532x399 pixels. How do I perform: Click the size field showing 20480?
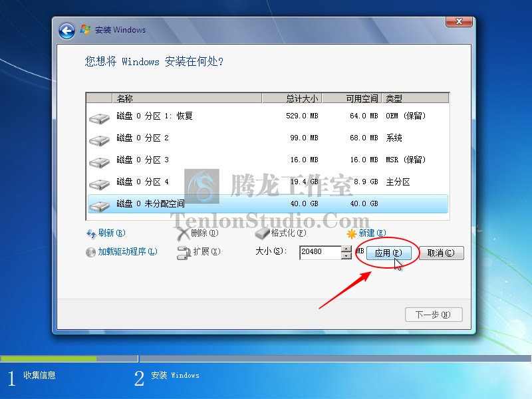pyautogui.click(x=321, y=252)
